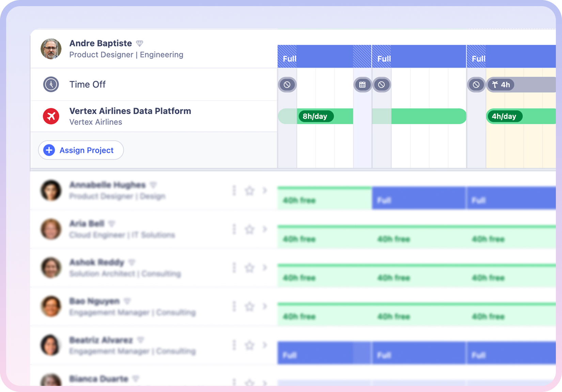562x392 pixels.
Task: Click the Vertex Airlines red plane logo
Action: coord(51,116)
